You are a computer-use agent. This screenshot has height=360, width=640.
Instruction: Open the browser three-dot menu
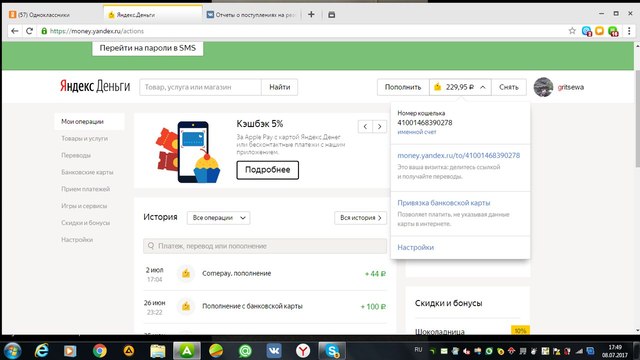coord(629,31)
